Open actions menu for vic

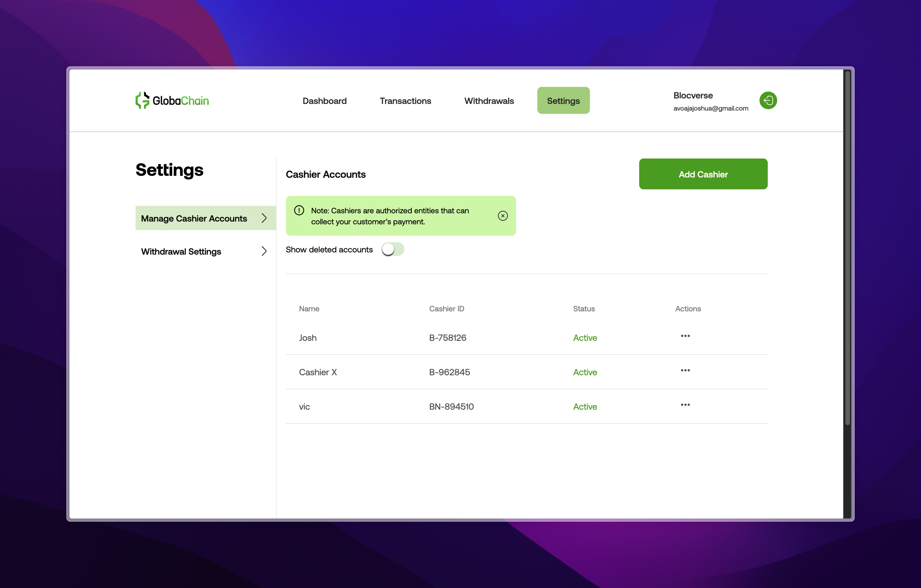pyautogui.click(x=685, y=405)
